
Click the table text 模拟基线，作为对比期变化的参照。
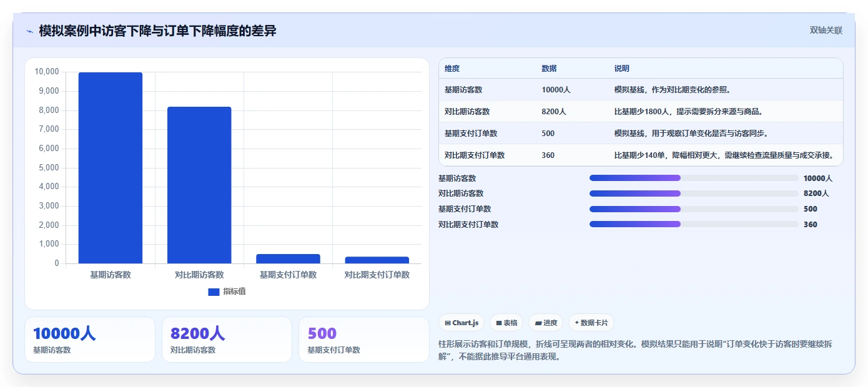coord(673,90)
